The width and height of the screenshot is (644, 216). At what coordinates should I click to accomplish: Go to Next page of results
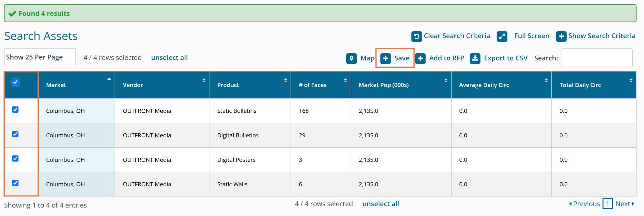tap(624, 204)
